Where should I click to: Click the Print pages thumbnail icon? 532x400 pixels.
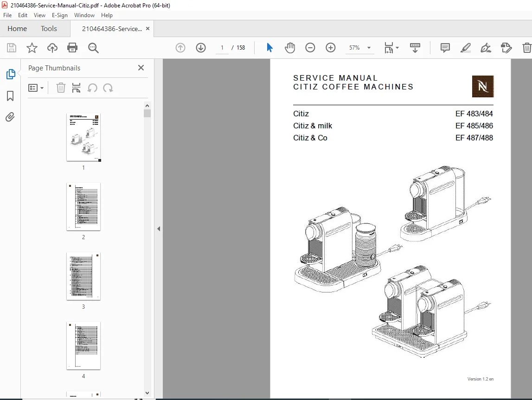coord(77,88)
